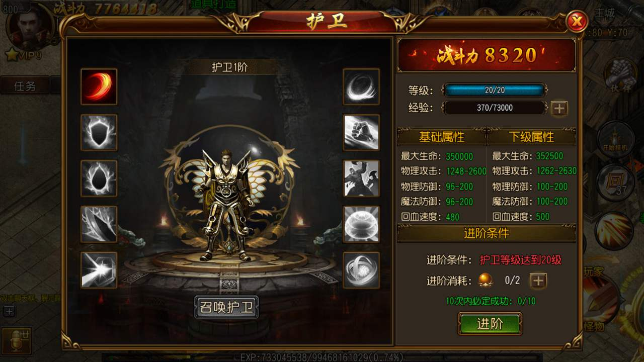Select the orbiting rings skill icon
This screenshot has height=362, width=644.
point(361,270)
